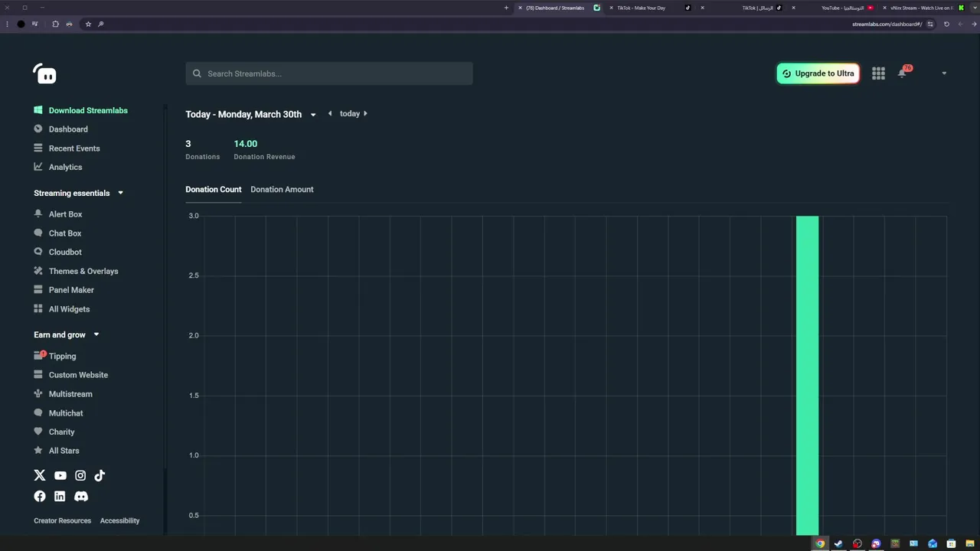The width and height of the screenshot is (980, 551).
Task: Switch to the Donation Amount tab
Action: (282, 189)
